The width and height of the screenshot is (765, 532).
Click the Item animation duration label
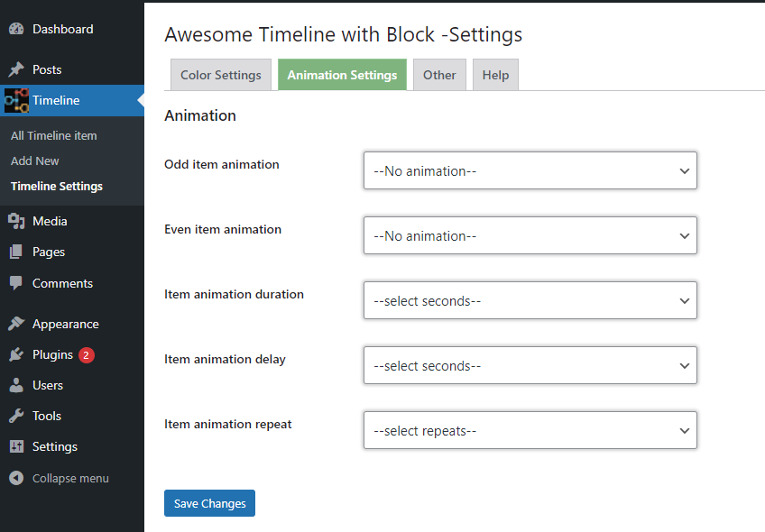pyautogui.click(x=234, y=294)
